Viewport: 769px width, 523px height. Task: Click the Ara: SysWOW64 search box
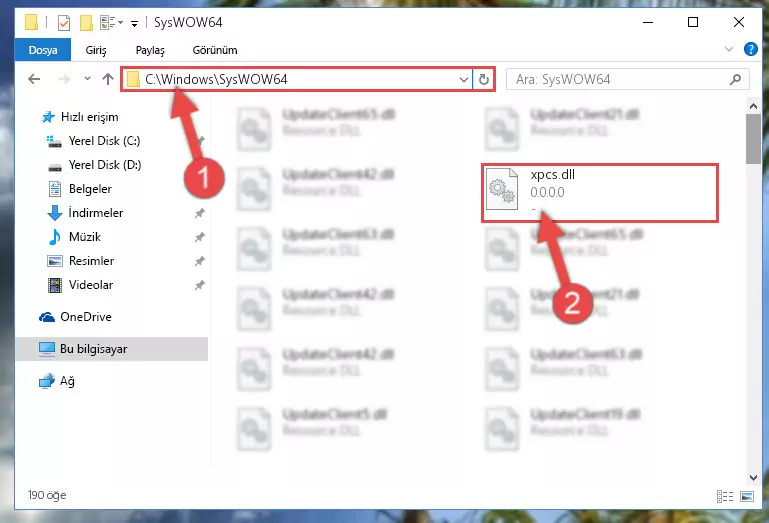pos(627,79)
